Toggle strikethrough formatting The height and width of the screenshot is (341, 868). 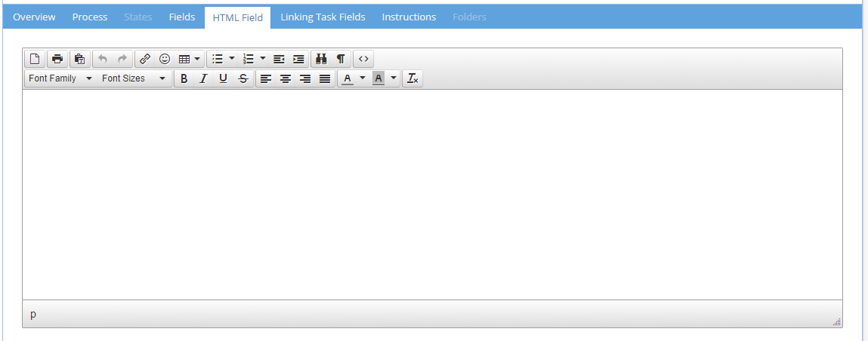[243, 78]
